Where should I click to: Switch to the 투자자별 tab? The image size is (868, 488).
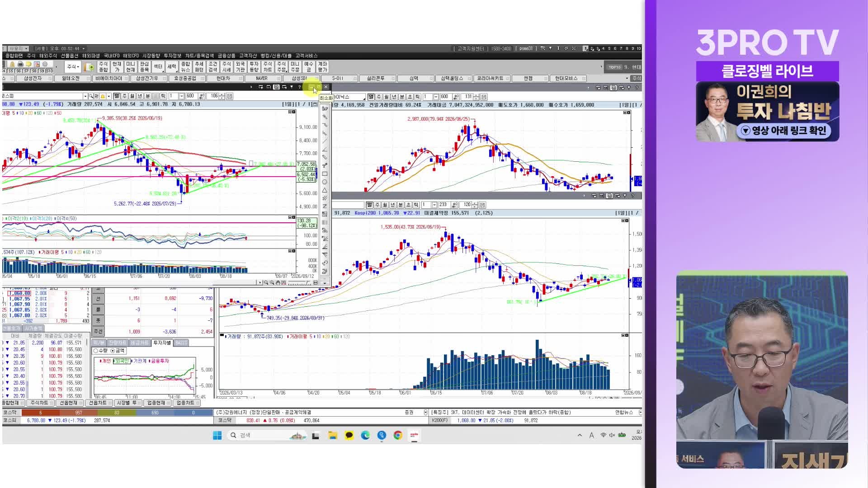pyautogui.click(x=162, y=343)
